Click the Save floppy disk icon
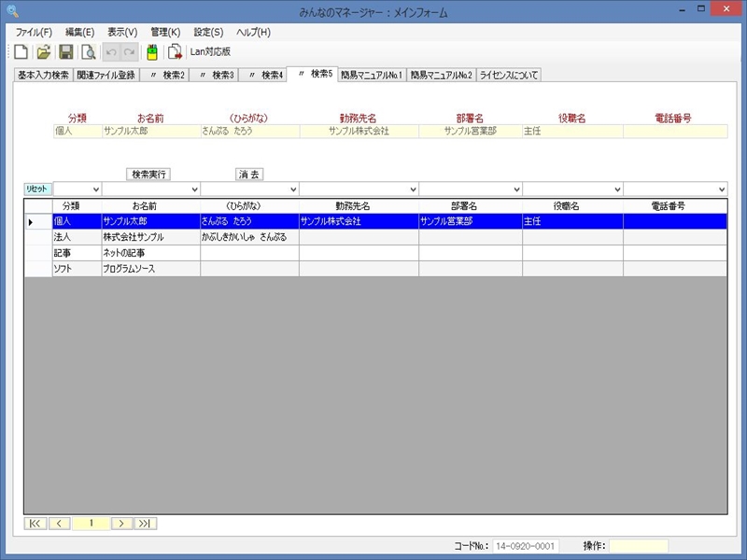Viewport: 747px width, 560px height. (66, 52)
